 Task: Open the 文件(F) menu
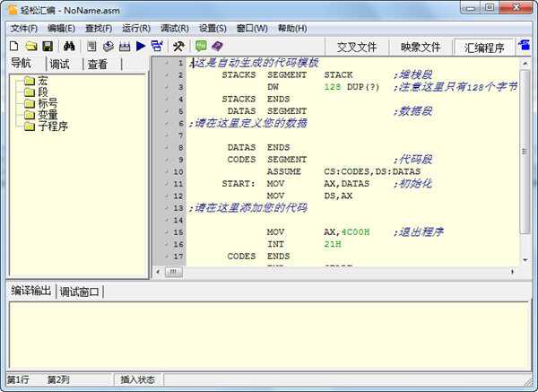tap(24, 28)
